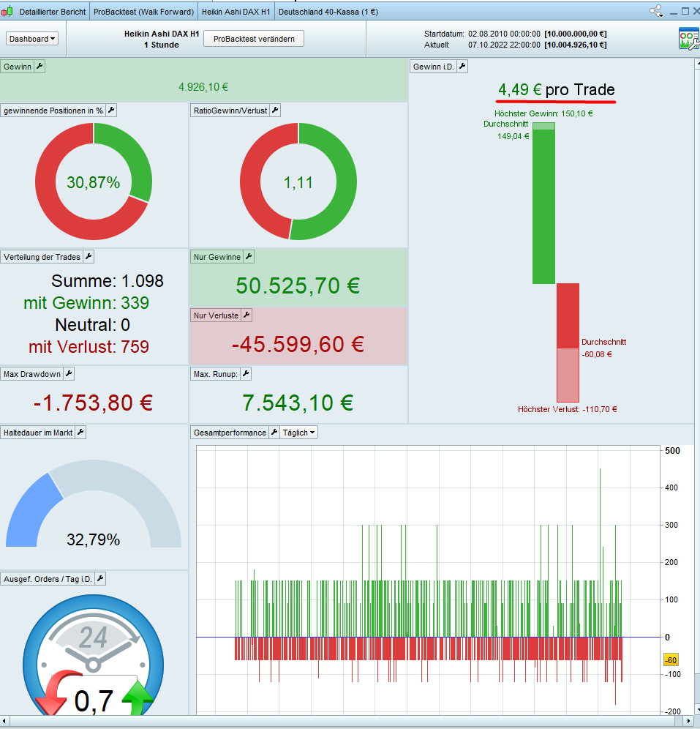Image resolution: width=700 pixels, height=729 pixels.
Task: Click wrench next to Gesamtperformance
Action: point(274,433)
